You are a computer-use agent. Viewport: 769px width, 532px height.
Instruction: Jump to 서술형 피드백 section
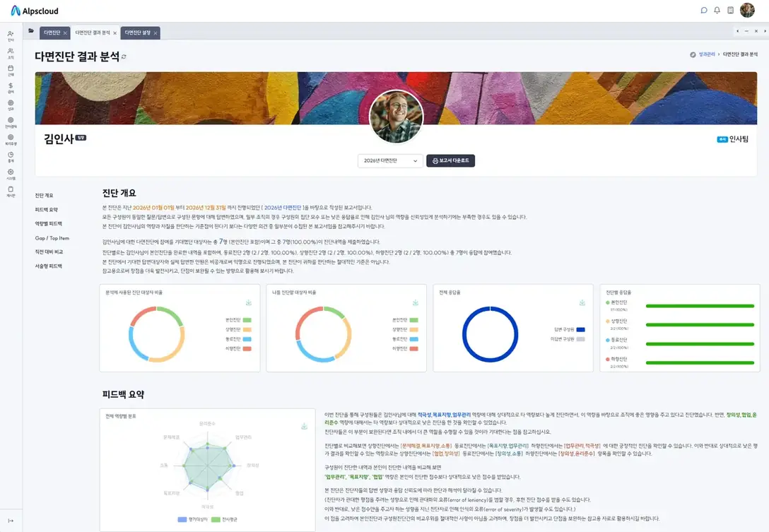(48, 266)
